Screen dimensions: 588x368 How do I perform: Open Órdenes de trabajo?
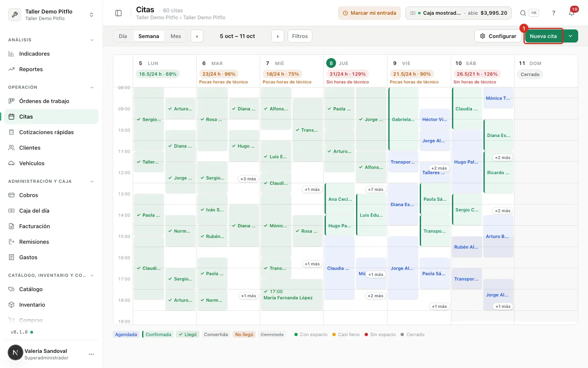(x=51, y=101)
